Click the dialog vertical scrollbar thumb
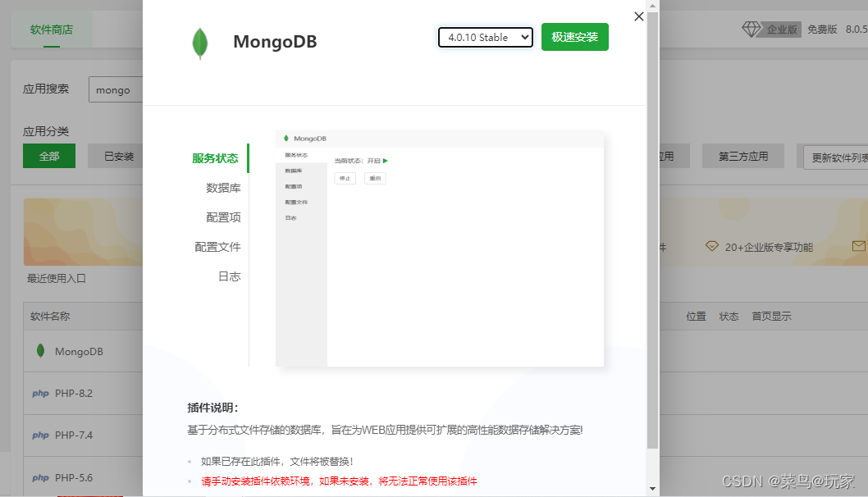 (x=653, y=230)
